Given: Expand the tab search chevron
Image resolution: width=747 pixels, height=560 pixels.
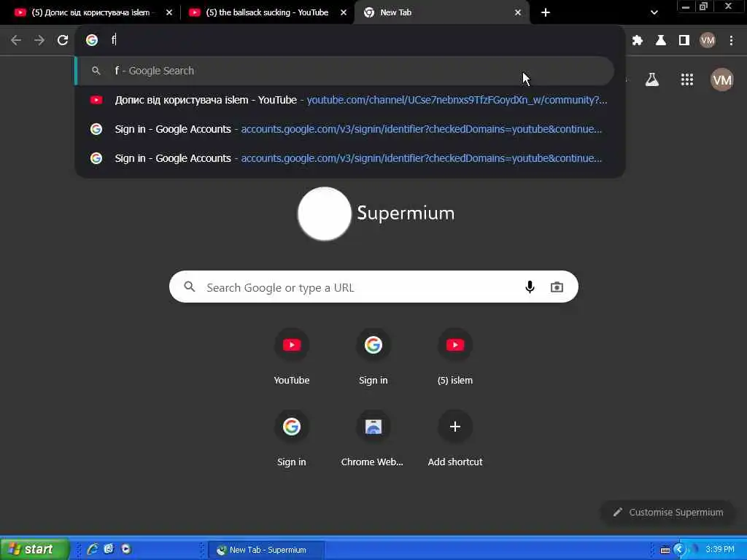Looking at the screenshot, I should point(654,12).
